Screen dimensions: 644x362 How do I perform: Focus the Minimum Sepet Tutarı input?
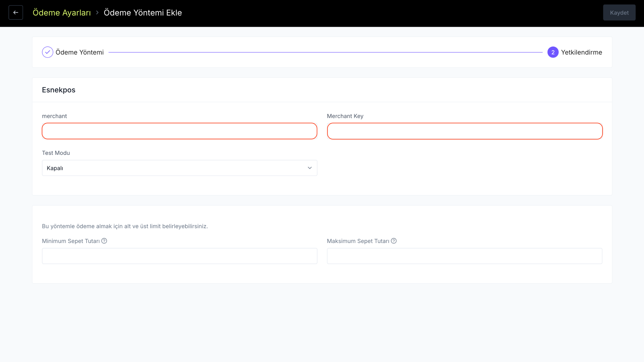coord(179,256)
